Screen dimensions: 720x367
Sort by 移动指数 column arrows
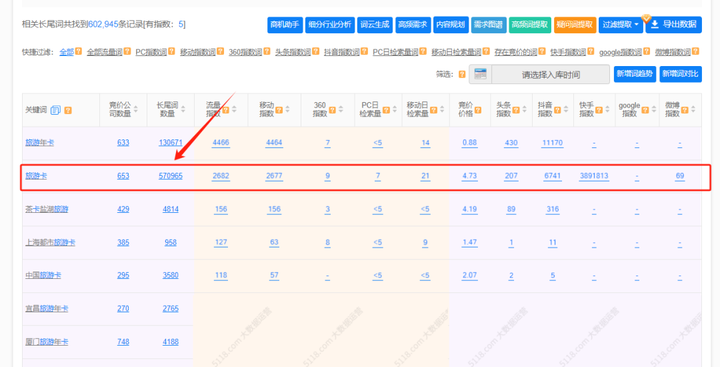[x=287, y=109]
